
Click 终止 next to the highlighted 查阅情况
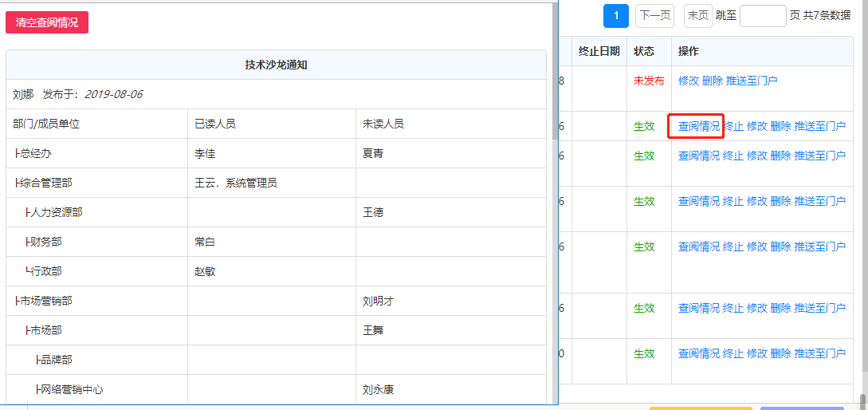(x=733, y=126)
